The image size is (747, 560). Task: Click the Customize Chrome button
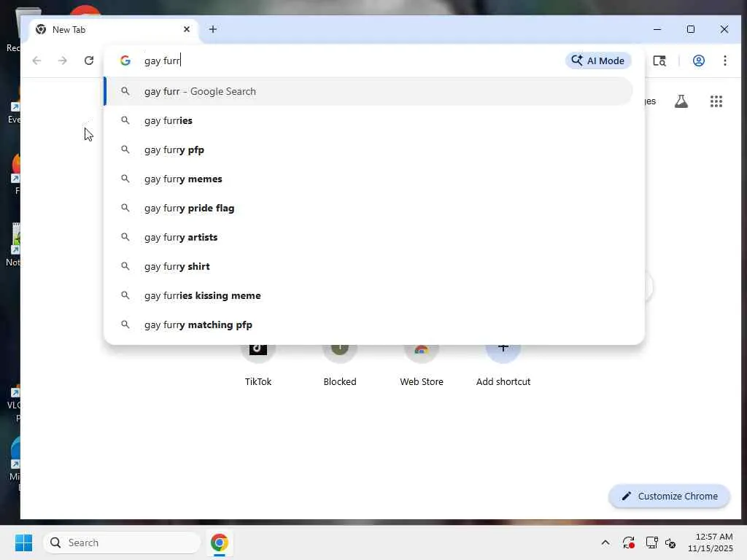(670, 496)
